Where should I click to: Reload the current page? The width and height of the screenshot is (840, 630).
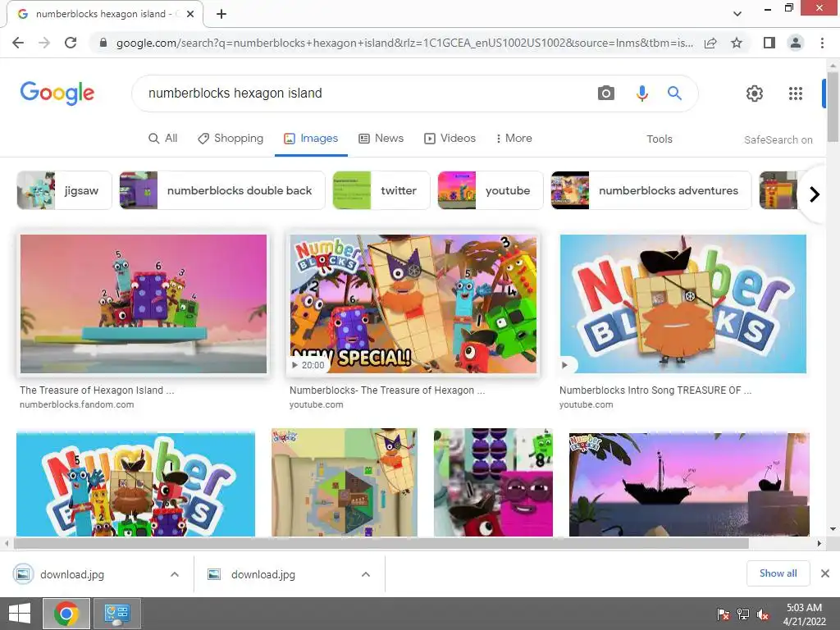coord(71,43)
